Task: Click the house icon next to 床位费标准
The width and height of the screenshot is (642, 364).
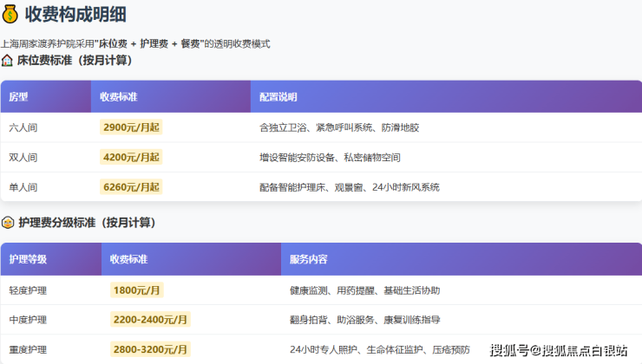Action: tap(7, 61)
